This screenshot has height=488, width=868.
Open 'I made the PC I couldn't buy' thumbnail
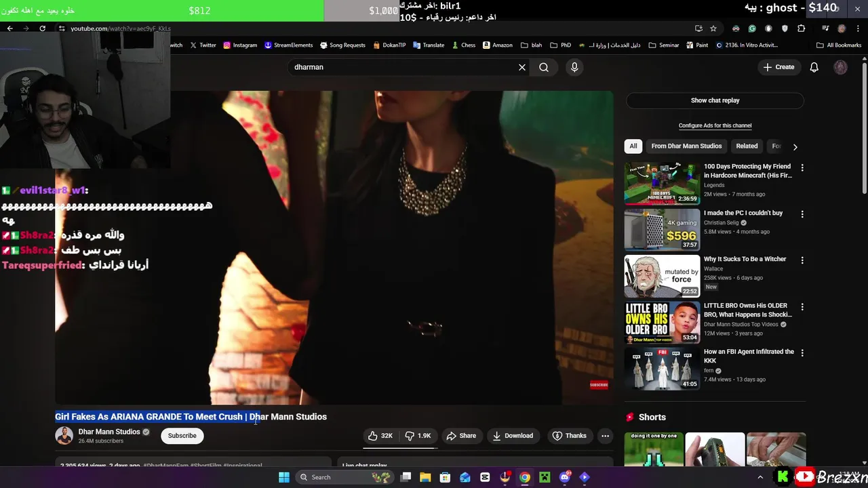pos(662,230)
